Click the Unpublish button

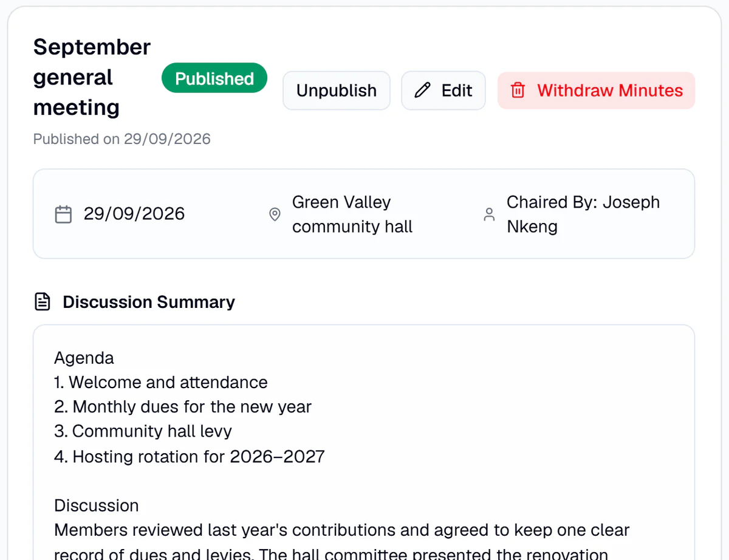337,90
